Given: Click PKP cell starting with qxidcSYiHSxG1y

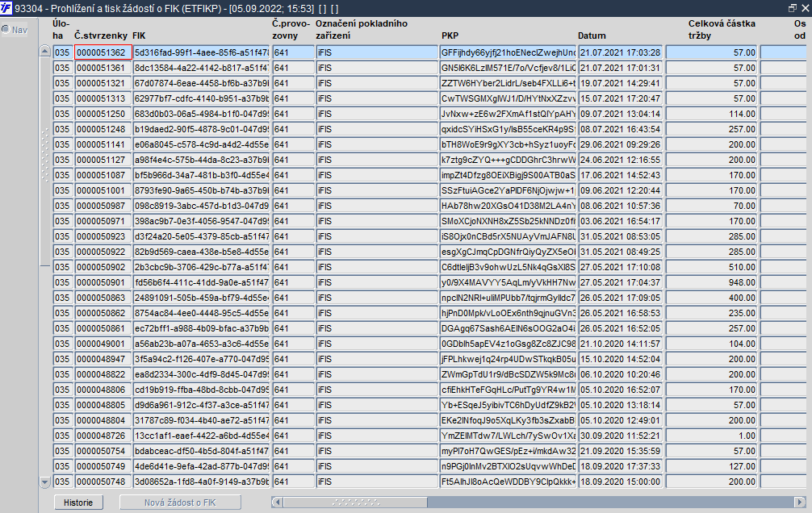Looking at the screenshot, I should pyautogui.click(x=508, y=129).
